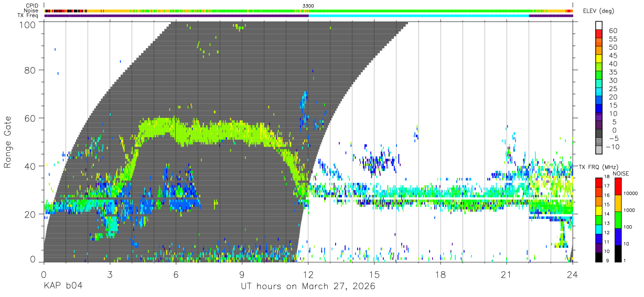Viewport: 644px width, 297px height.
Task: Click the '35' label on the ELEV scale
Action: (x=612, y=72)
